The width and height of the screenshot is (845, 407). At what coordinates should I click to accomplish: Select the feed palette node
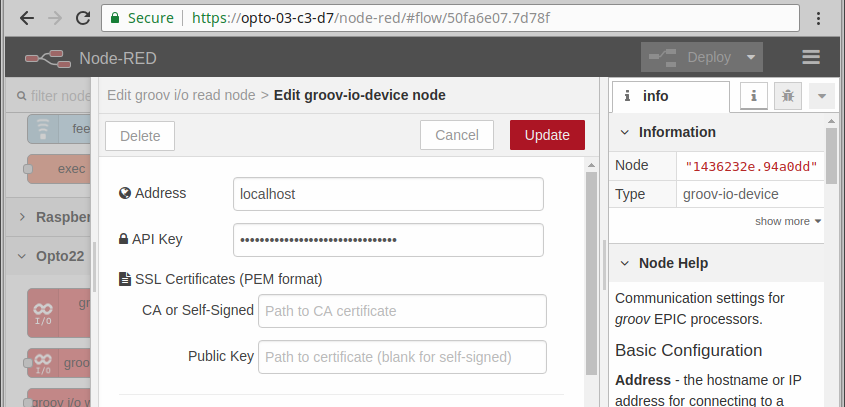59,129
